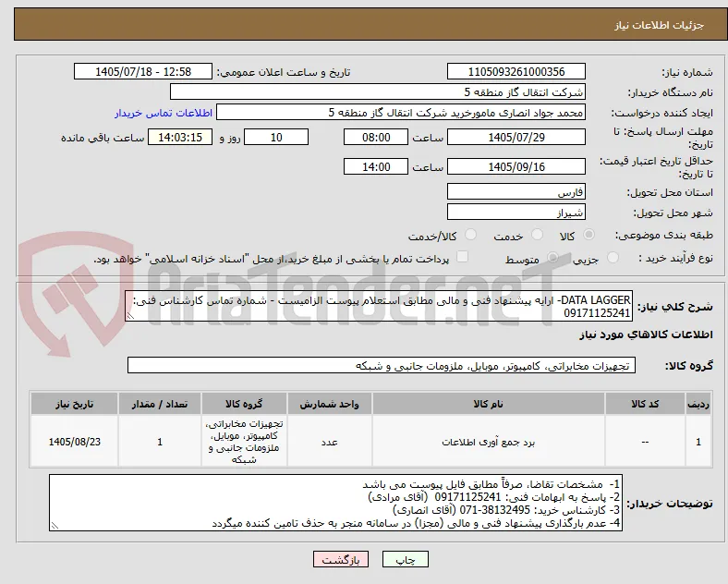
Task: Select the کالا radio button
Action: pyautogui.click(x=588, y=235)
